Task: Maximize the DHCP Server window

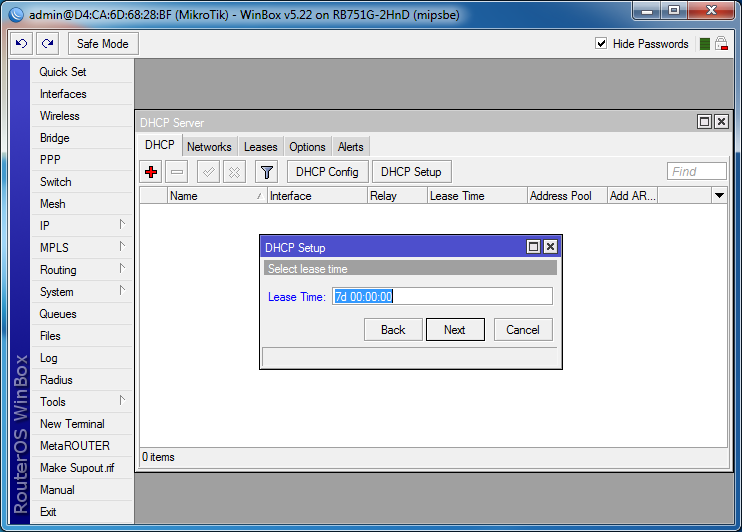Action: [x=704, y=122]
